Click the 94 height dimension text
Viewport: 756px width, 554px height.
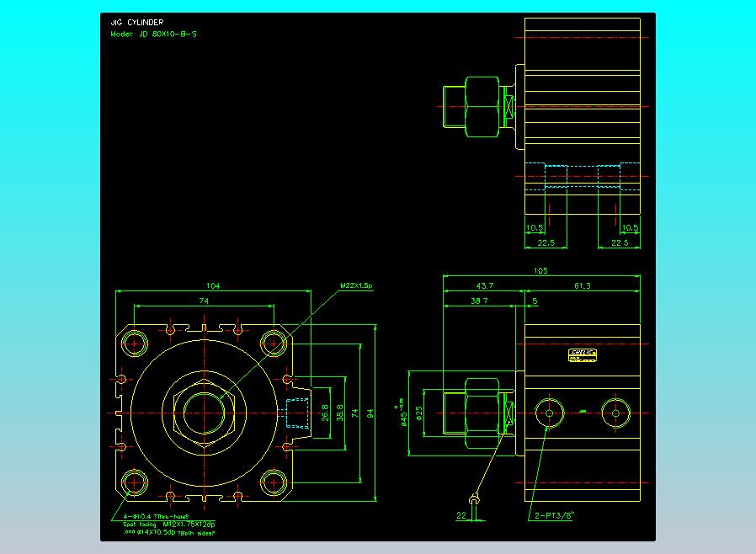point(370,413)
